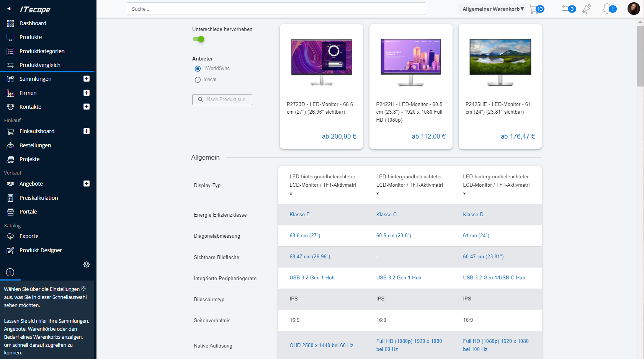This screenshot has width=644, height=359.
Task: Click the Klasse C value
Action: pyautogui.click(x=386, y=215)
